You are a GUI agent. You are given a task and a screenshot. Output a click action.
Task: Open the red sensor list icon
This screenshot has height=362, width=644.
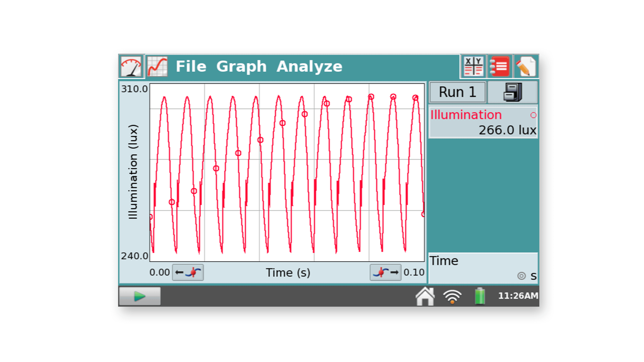[499, 66]
